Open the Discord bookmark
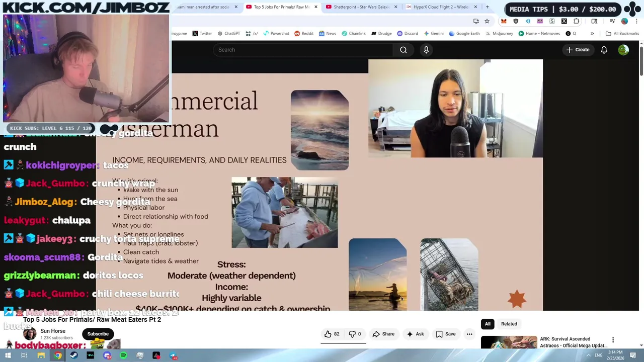This screenshot has width=644, height=362. click(x=408, y=34)
